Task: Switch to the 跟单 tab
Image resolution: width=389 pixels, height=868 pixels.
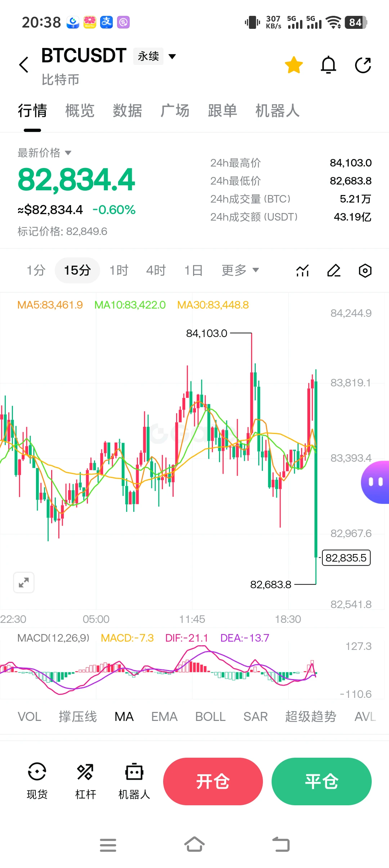Action: [x=223, y=111]
